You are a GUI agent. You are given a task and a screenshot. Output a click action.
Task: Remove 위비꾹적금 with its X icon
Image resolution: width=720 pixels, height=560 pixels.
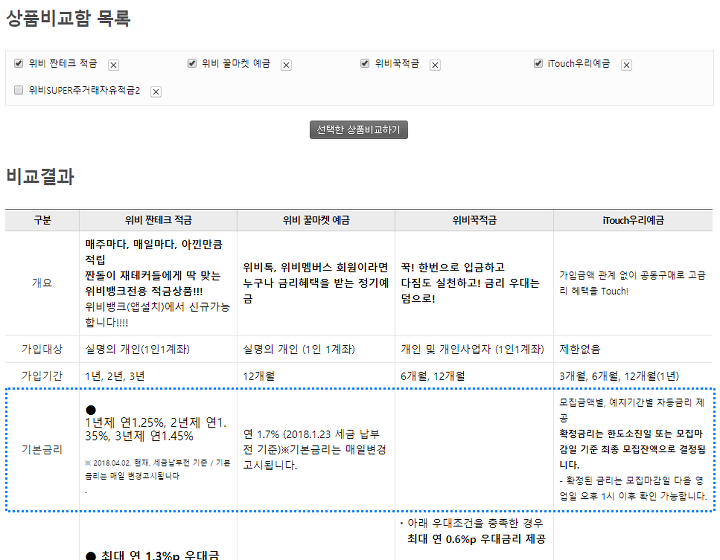tap(435, 65)
